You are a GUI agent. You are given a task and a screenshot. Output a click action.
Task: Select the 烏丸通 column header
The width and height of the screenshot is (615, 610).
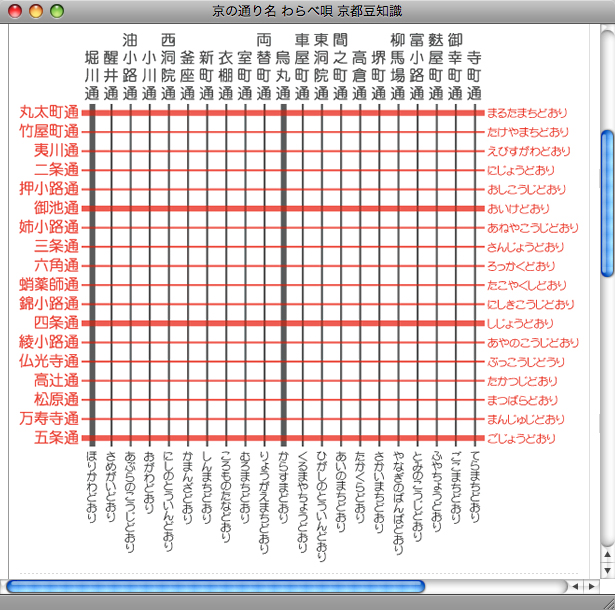pos(283,73)
